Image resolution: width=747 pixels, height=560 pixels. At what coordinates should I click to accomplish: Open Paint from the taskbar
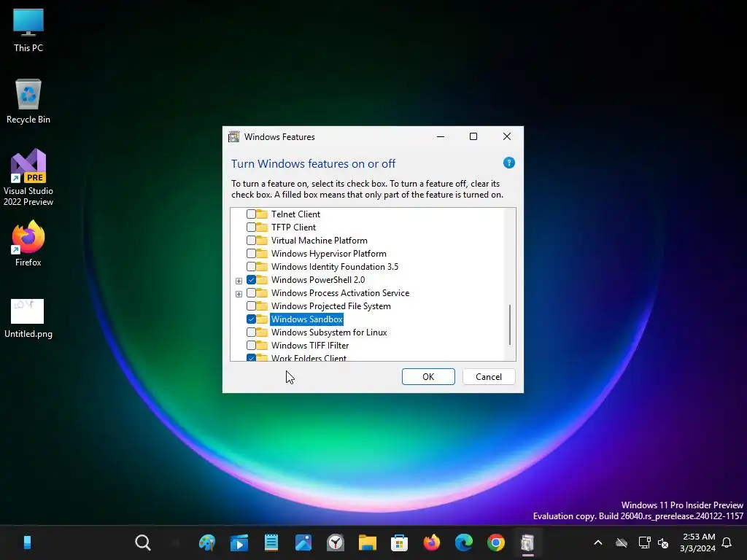point(206,542)
